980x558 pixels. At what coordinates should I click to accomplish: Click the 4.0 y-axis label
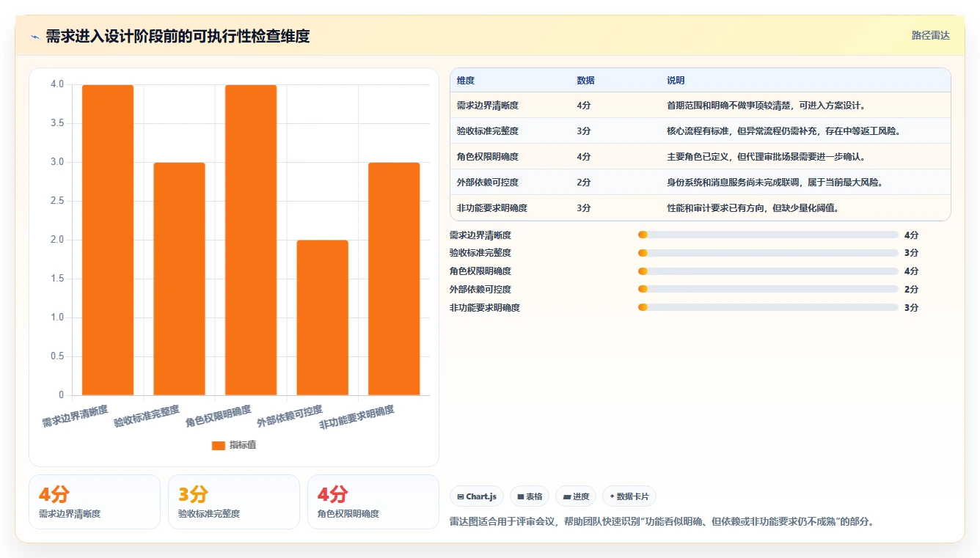57,84
